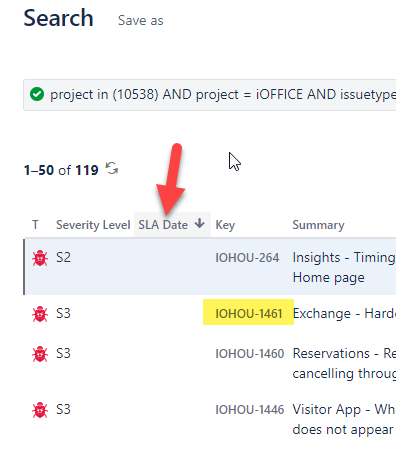Screen dimensions: 396x457
Task: Click the green valid query checkmark icon
Action: tap(37, 94)
